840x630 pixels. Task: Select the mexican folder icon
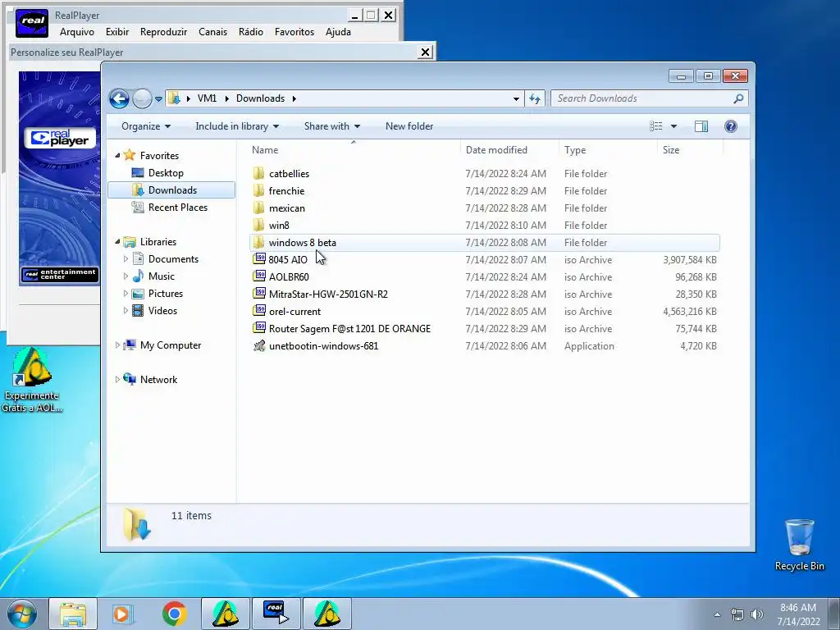[258, 208]
